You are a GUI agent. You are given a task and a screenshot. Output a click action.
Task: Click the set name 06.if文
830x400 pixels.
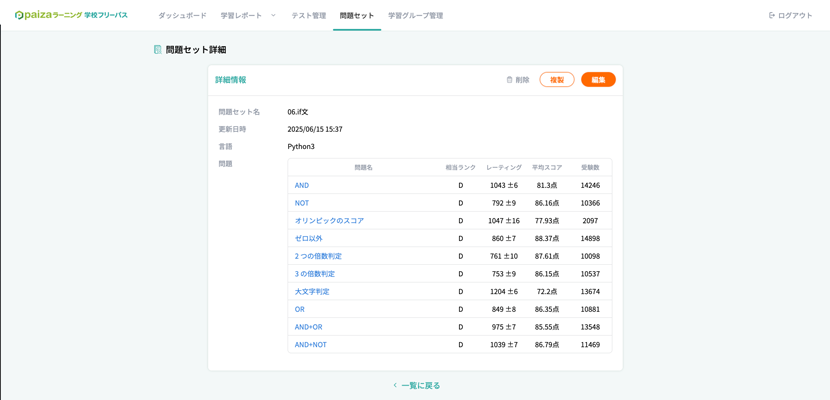[297, 112]
